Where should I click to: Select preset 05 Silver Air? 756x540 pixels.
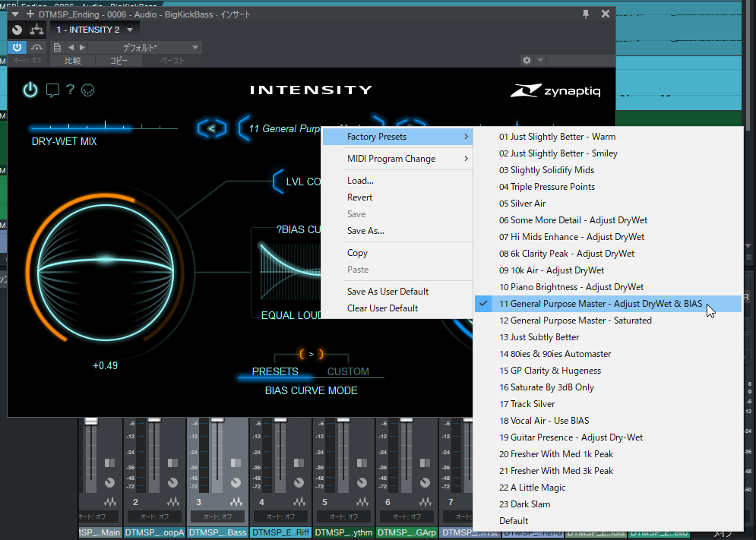tap(609, 204)
